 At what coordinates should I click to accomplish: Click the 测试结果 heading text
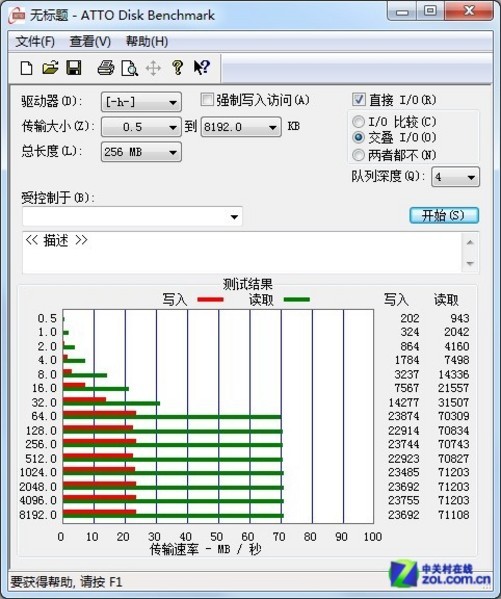(x=248, y=284)
